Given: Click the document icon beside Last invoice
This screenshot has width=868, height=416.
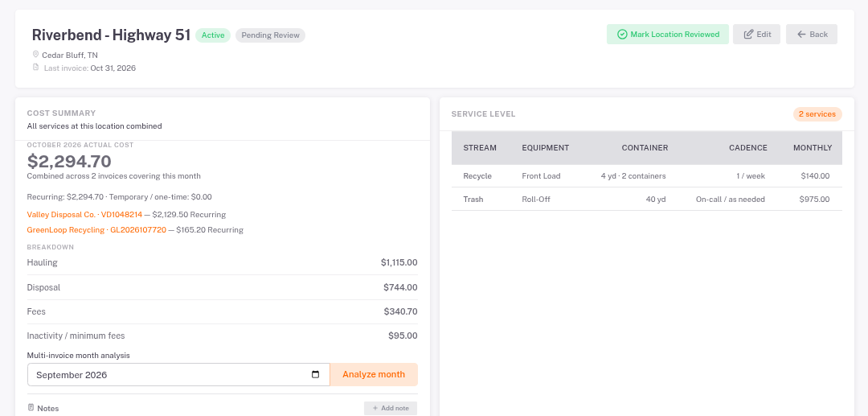Looking at the screenshot, I should click(36, 68).
